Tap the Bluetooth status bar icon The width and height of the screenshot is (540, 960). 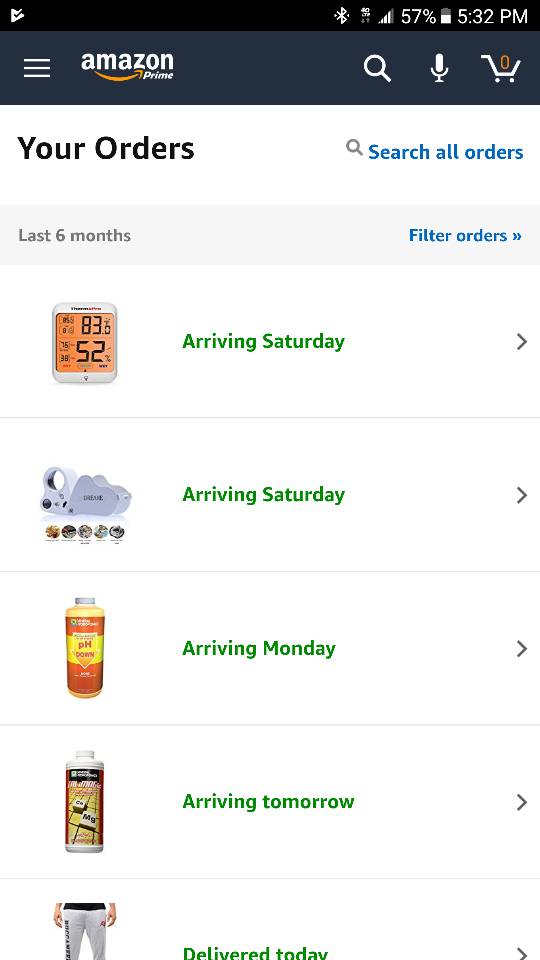point(341,16)
